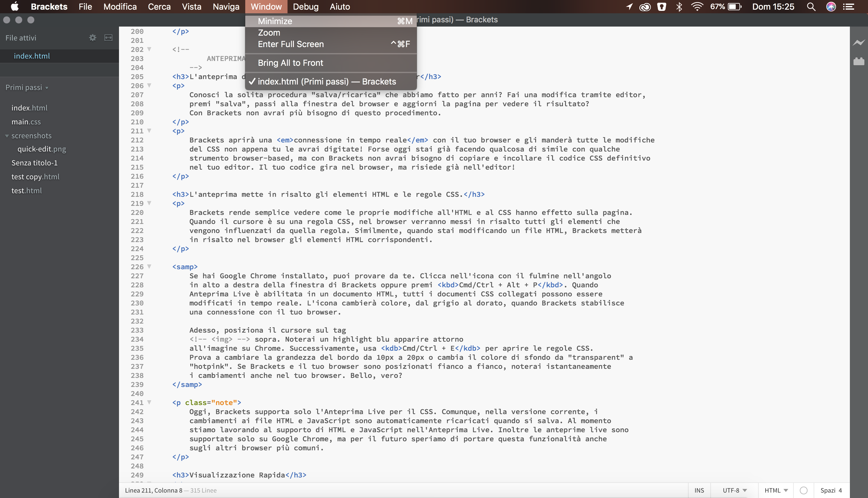Click the split view icon
The height and width of the screenshot is (498, 868).
pos(108,38)
